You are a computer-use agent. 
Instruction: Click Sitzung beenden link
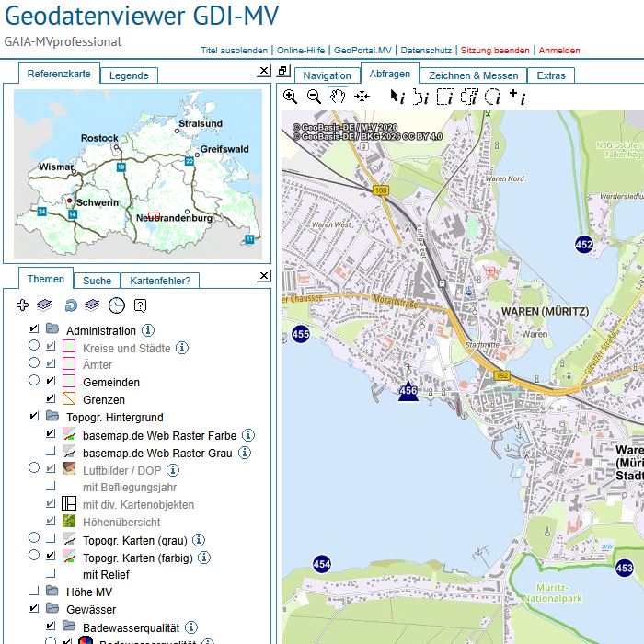495,50
